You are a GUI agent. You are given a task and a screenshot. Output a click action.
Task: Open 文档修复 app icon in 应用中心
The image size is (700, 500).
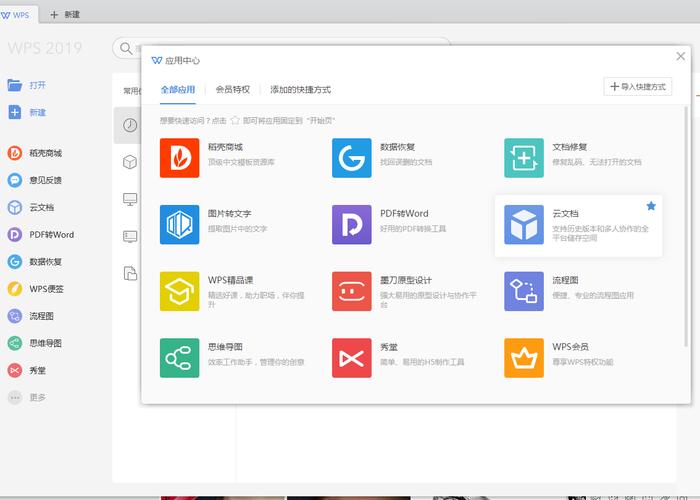[x=524, y=158]
